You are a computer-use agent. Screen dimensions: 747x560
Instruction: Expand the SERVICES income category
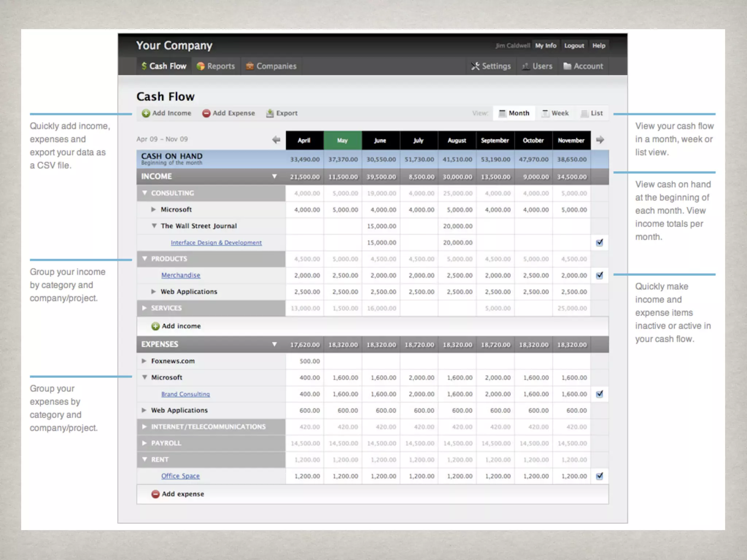(x=145, y=308)
